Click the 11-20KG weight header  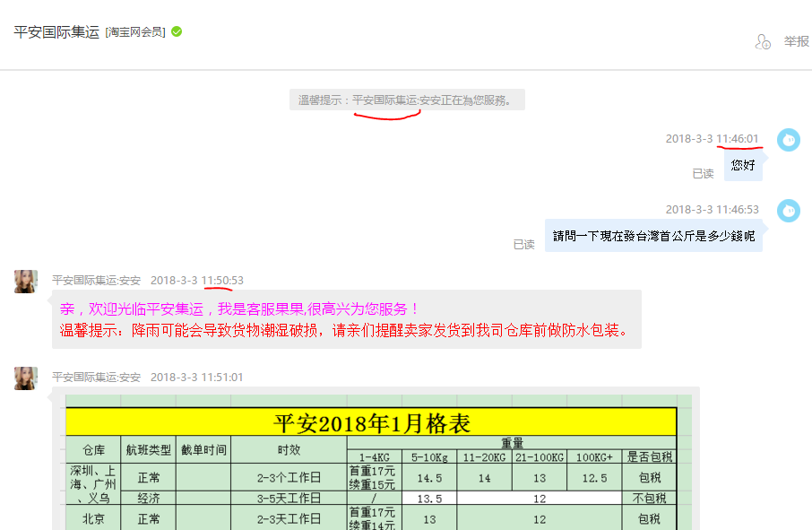(x=484, y=457)
